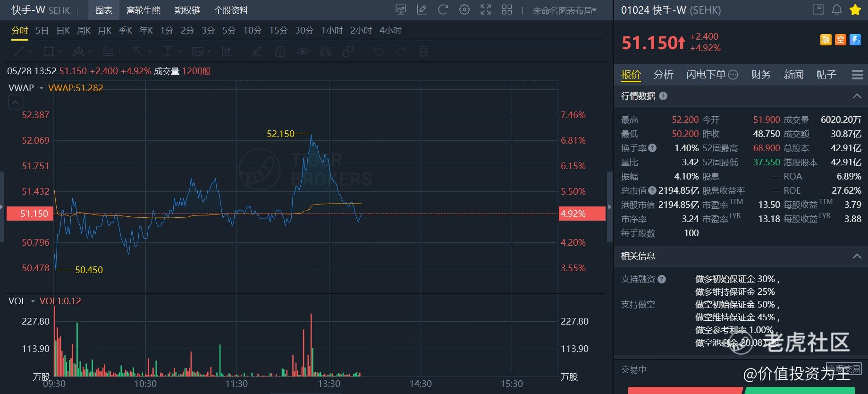Select the wave pattern drawing tool
868x394 pixels.
coord(78,51)
